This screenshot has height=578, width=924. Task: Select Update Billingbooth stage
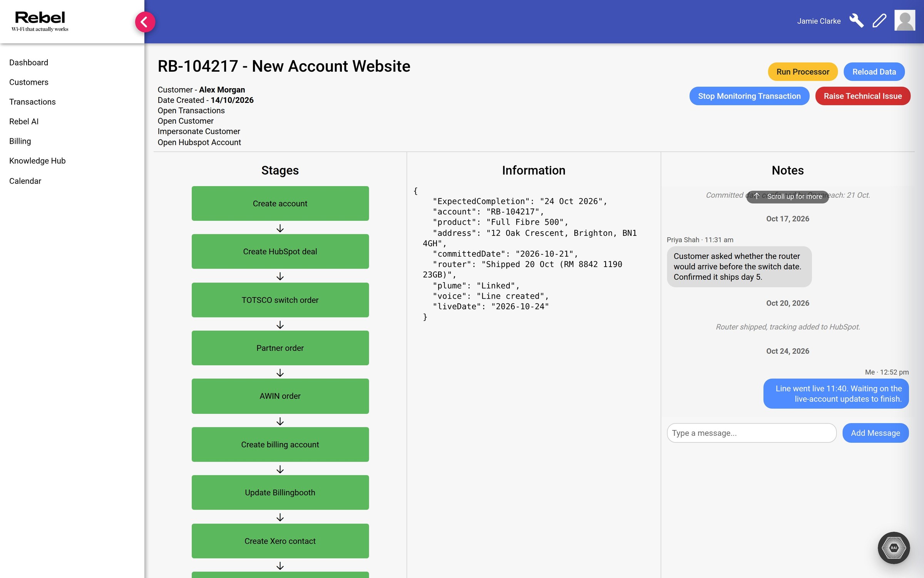tap(280, 492)
